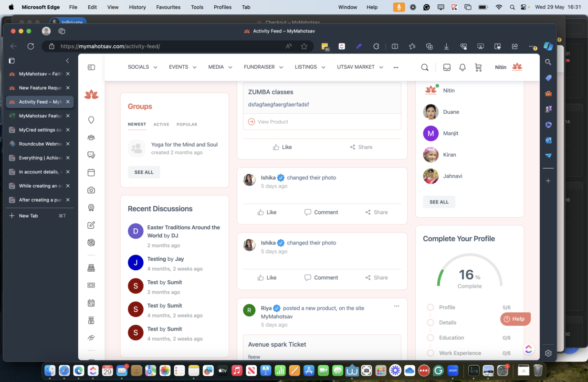Open Edge extensions puzzle icon
This screenshot has width=588, height=382.
click(x=376, y=46)
